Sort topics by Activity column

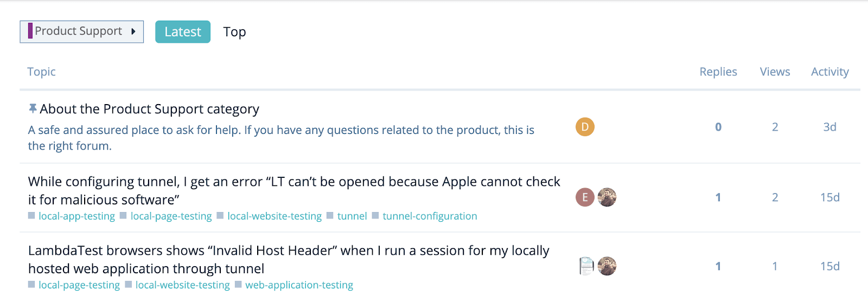pyautogui.click(x=829, y=72)
